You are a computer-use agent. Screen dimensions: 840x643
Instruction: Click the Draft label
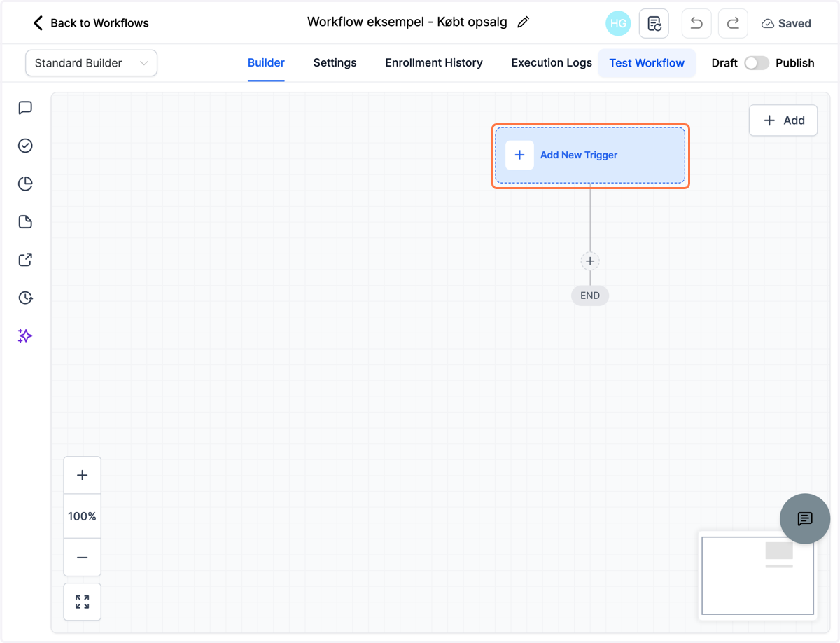[x=724, y=63]
